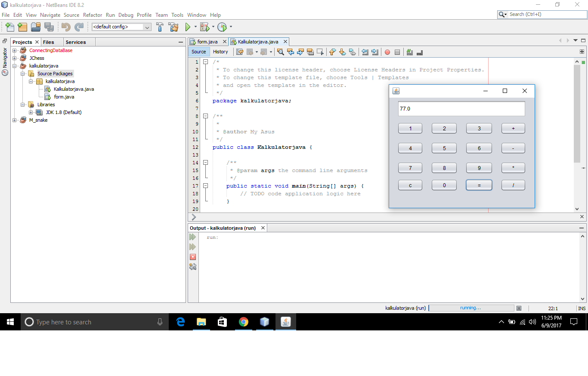The width and height of the screenshot is (588, 376).
Task: Switch to History view button
Action: (x=220, y=52)
